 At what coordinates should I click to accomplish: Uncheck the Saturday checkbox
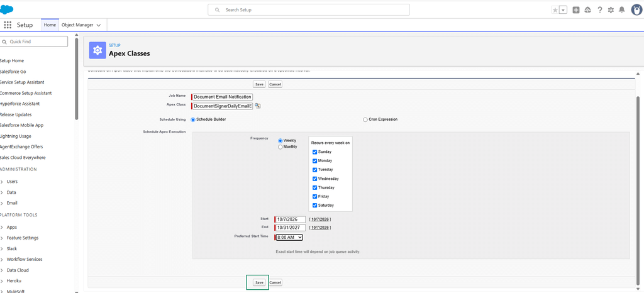click(314, 205)
